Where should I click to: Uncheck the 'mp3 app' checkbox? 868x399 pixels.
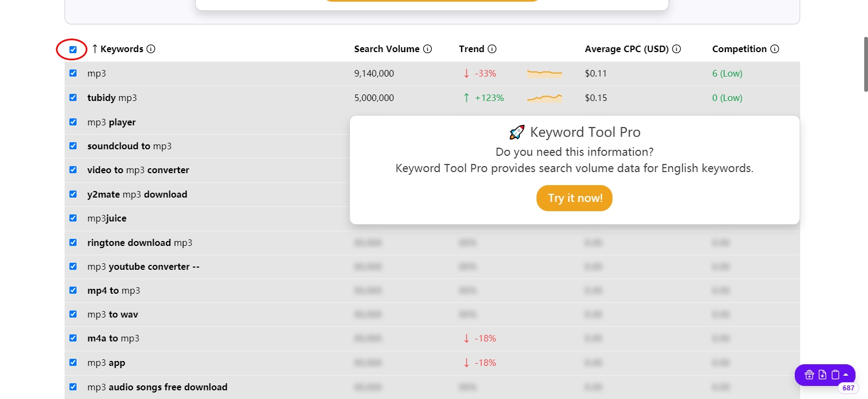coord(73,363)
